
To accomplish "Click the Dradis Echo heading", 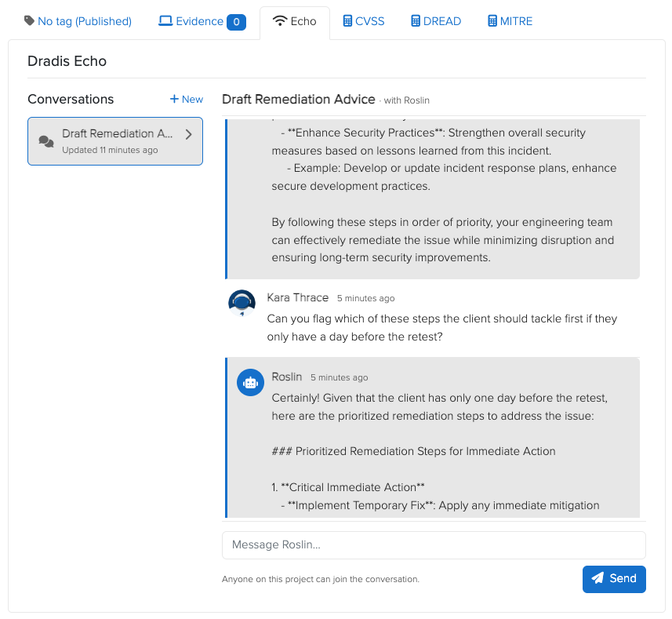I will pos(67,61).
